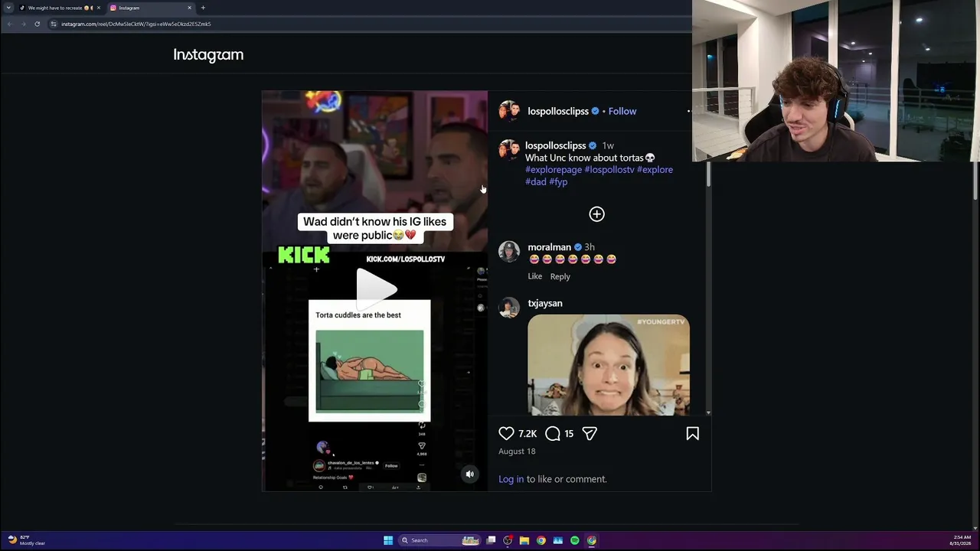This screenshot has height=551, width=980.
Task: Open the #explore hashtag
Action: coord(655,170)
